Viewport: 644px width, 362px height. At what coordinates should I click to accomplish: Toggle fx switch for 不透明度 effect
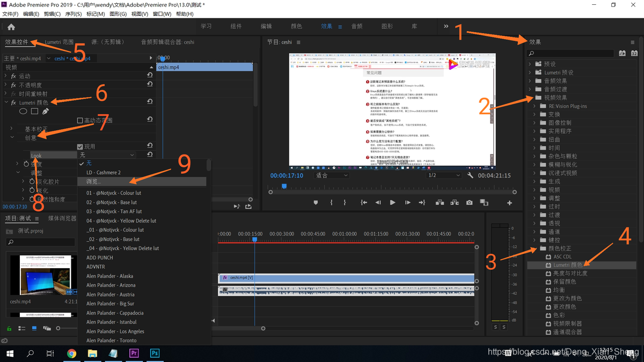(x=13, y=85)
